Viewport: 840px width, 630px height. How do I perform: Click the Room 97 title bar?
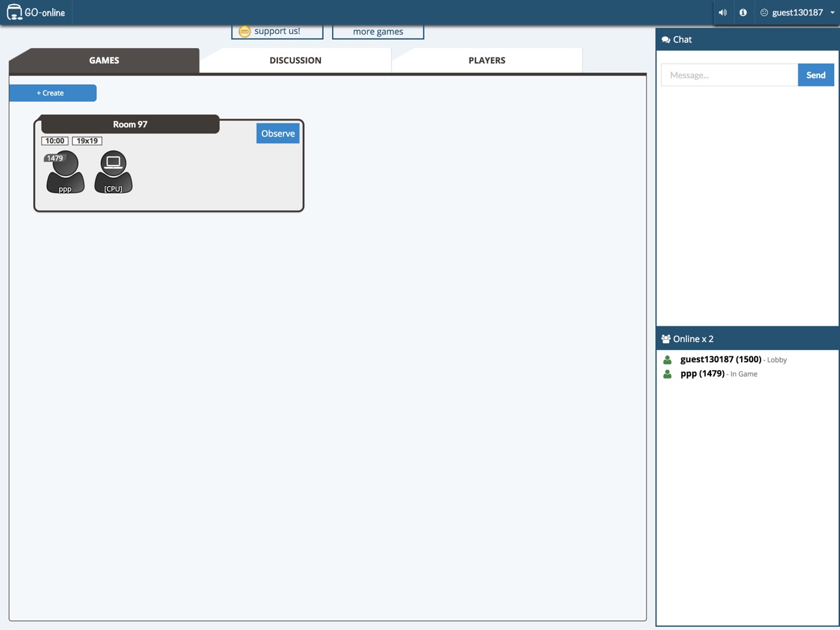pyautogui.click(x=130, y=124)
